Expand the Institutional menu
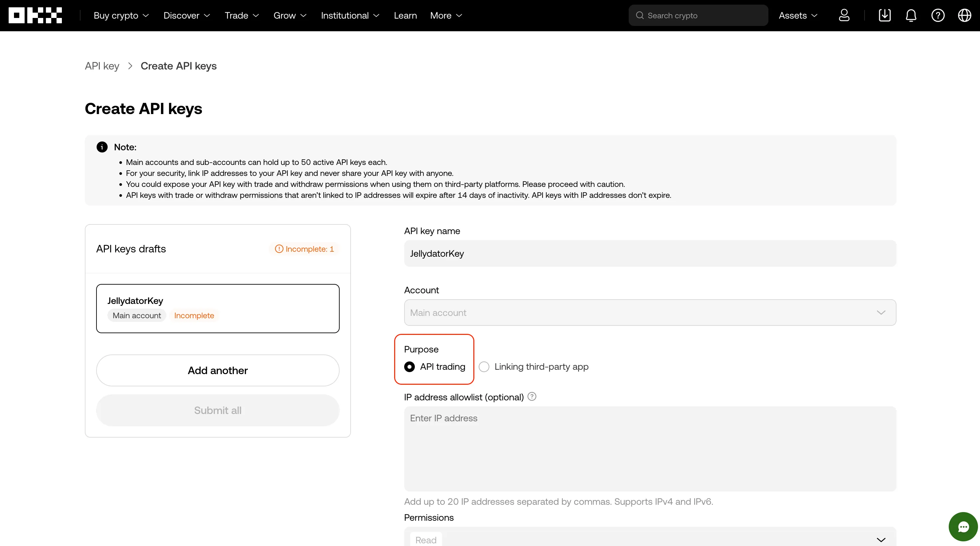 click(x=350, y=15)
